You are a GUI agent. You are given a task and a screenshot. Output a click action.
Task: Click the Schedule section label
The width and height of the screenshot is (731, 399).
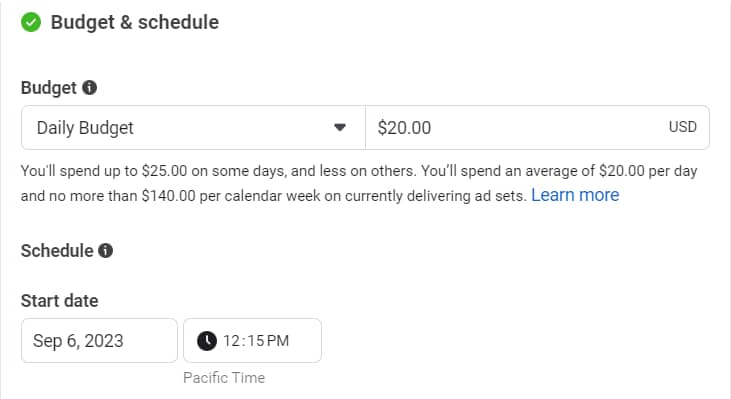coord(57,251)
